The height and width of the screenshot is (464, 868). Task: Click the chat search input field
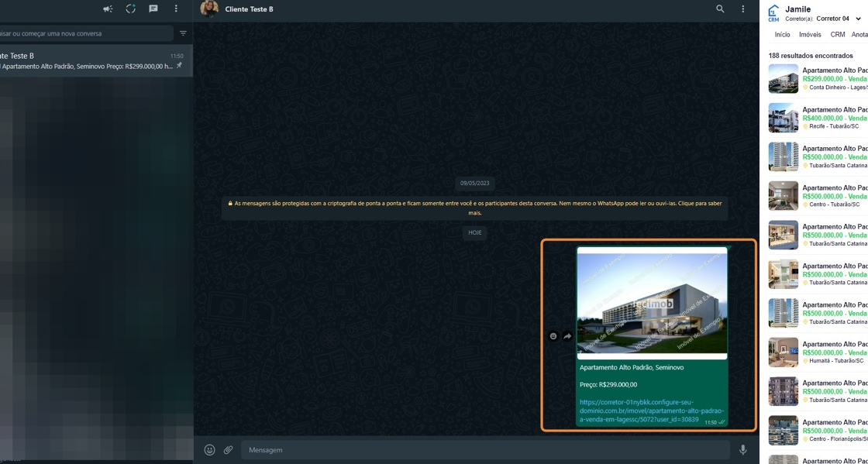(85, 33)
